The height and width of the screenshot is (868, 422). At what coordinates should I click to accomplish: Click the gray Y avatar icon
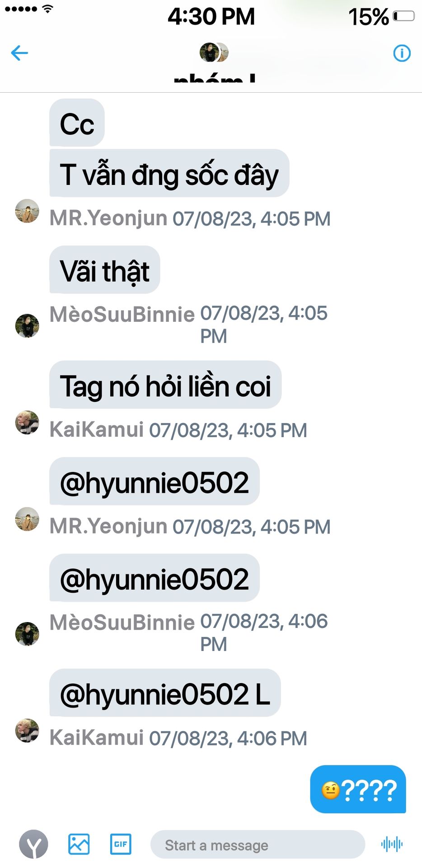coord(33,844)
